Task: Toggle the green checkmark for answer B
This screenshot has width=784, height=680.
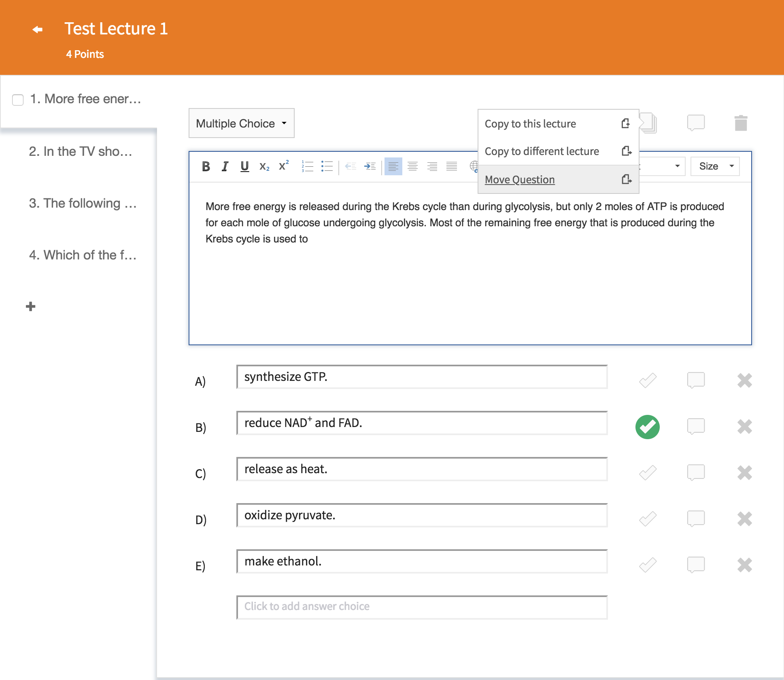Action: (648, 427)
